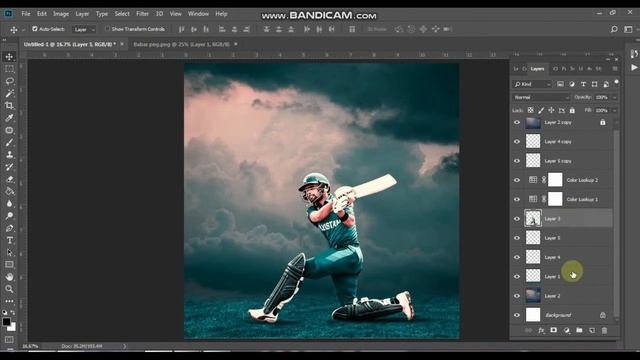Open the Layer menu
The width and height of the screenshot is (640, 360).
coord(82,14)
